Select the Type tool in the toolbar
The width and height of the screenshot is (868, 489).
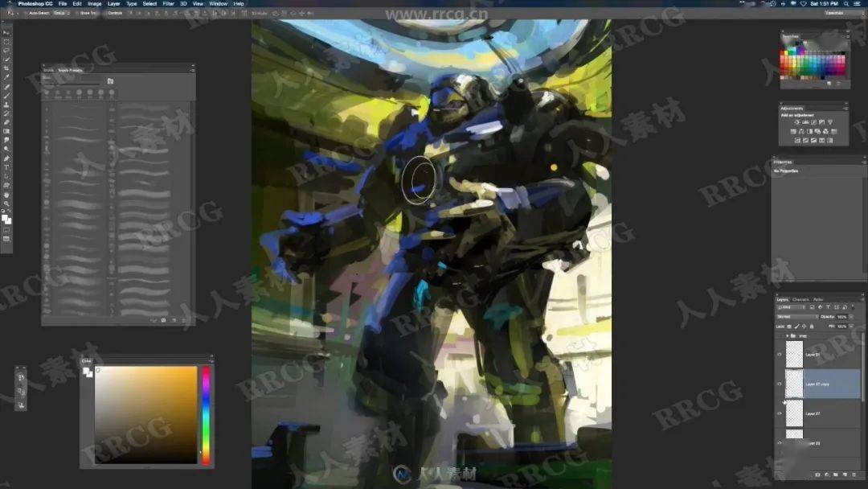[x=6, y=167]
